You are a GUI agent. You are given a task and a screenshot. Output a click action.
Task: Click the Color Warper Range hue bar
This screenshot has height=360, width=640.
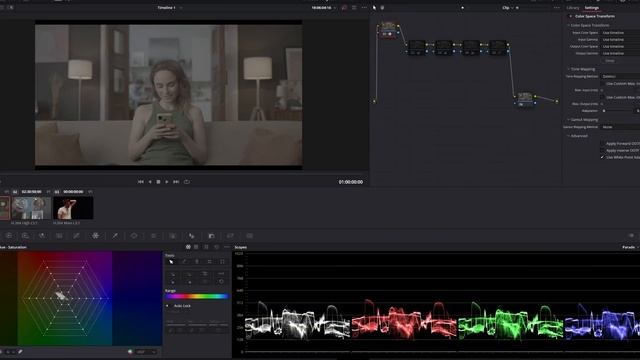point(197,296)
